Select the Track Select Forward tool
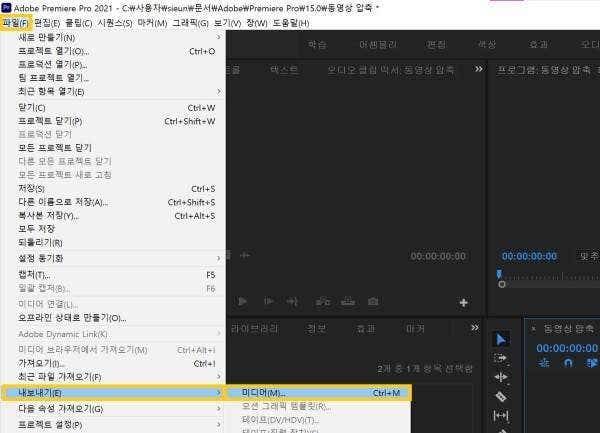 [x=501, y=358]
